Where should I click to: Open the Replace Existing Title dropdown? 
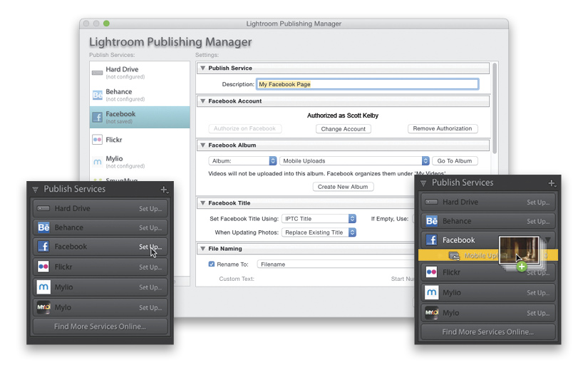[x=318, y=232]
